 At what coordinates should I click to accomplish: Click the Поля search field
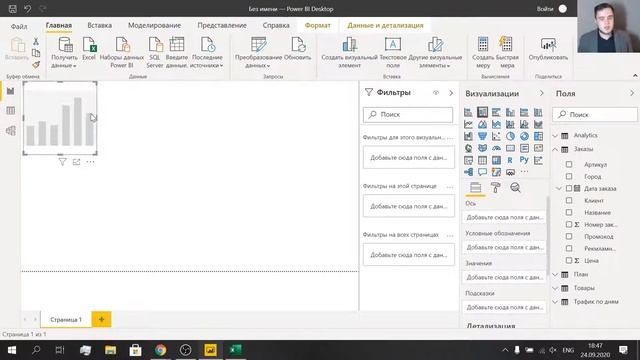[595, 115]
